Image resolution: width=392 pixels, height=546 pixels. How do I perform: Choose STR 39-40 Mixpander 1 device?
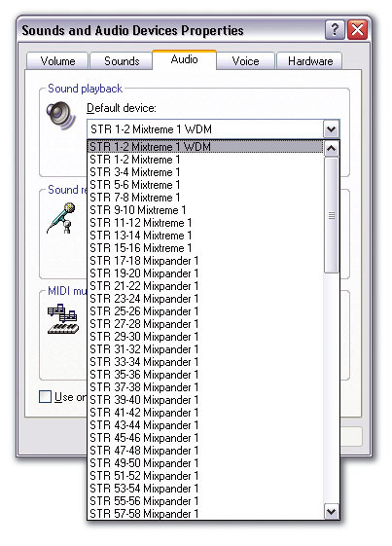tap(205, 399)
